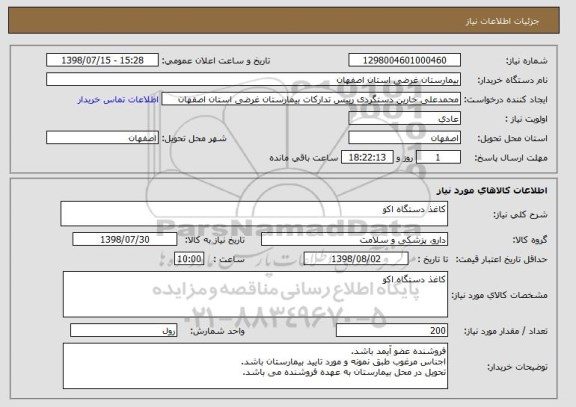Click the label ایجاد کننده درخواست
The height and width of the screenshot is (407, 576).
506,100
